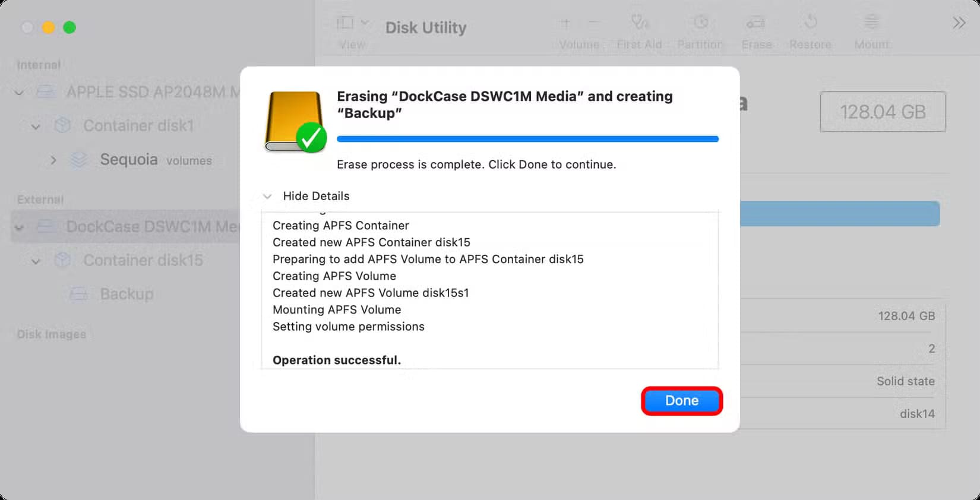
Task: Open the View sidebar options menu
Action: click(353, 23)
